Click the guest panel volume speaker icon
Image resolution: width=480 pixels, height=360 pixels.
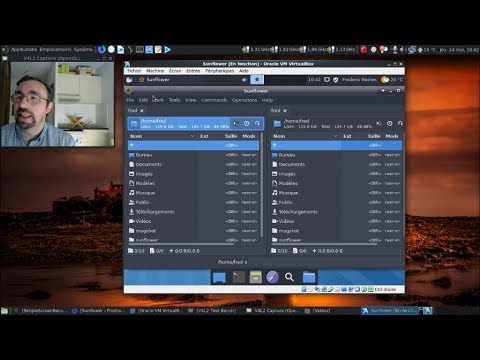(244, 80)
